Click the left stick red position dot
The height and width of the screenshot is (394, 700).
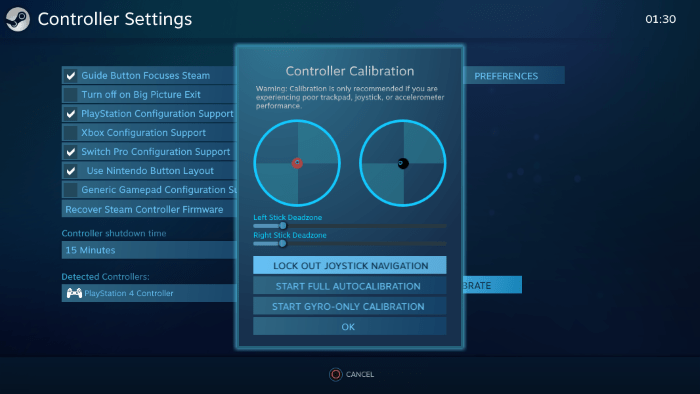(x=297, y=163)
